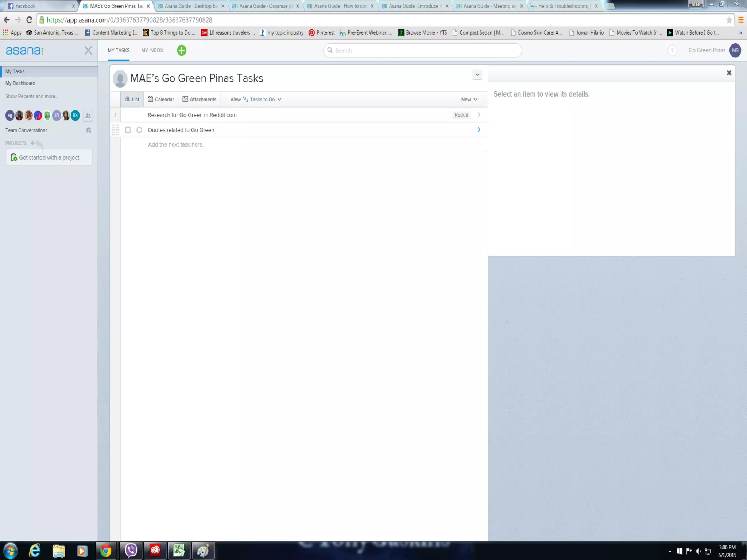Close the Asana sidebar with X icon
Screen dimensions: 747x560
(x=88, y=50)
